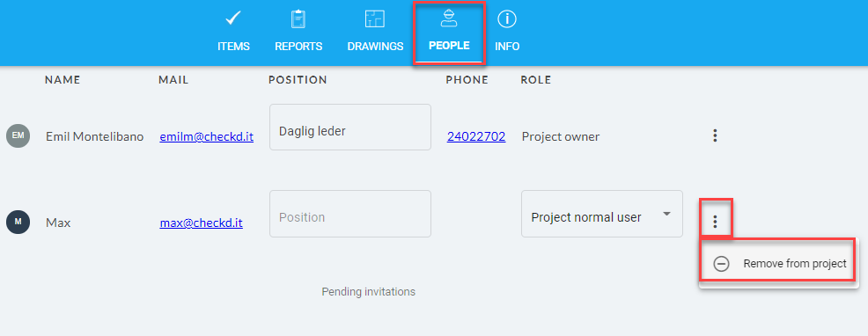
Task: Open the Items checkmark icon
Action: 233,18
